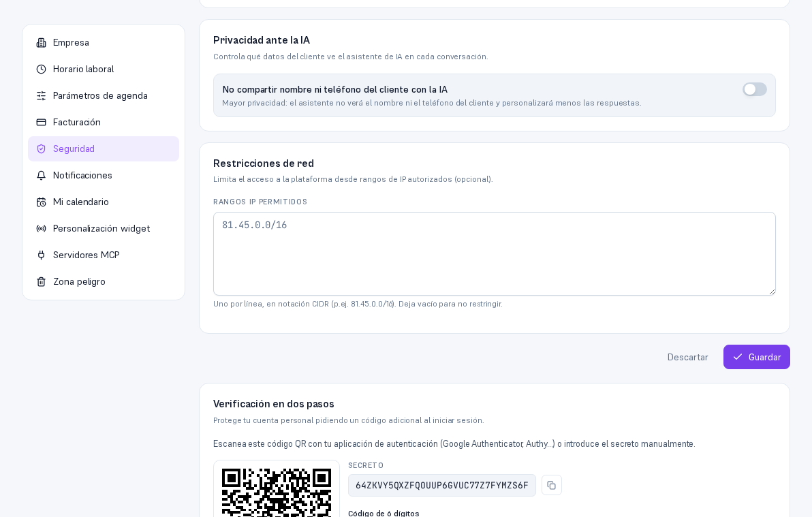Click the SECRETO label
Viewport: 812px width, 517px height.
pyautogui.click(x=366, y=465)
